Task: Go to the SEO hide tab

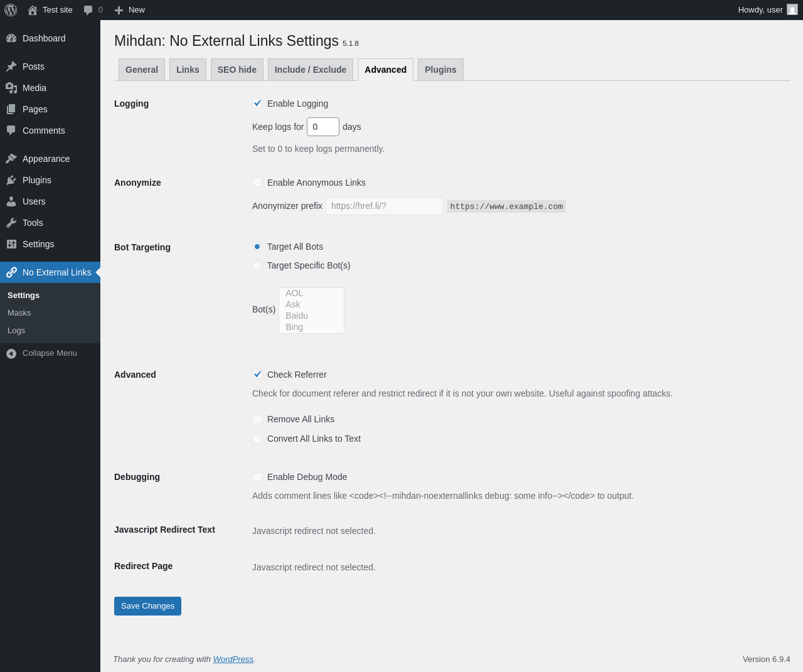Action: 237,70
